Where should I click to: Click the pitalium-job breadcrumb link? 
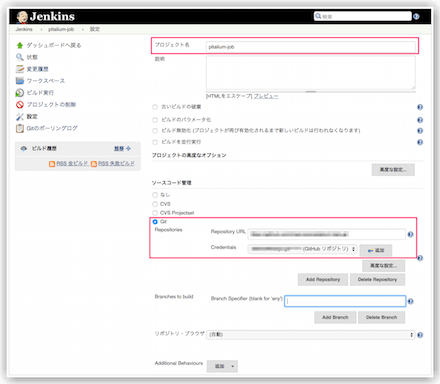pos(61,29)
